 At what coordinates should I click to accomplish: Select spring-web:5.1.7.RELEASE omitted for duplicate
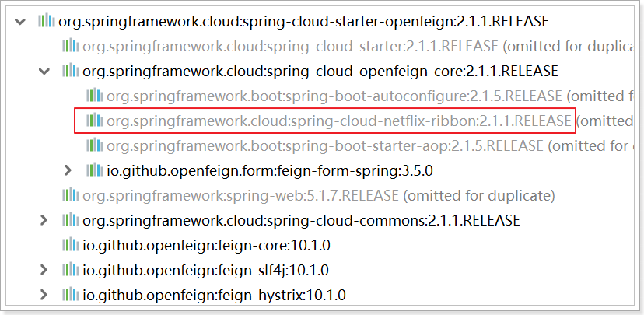click(319, 195)
